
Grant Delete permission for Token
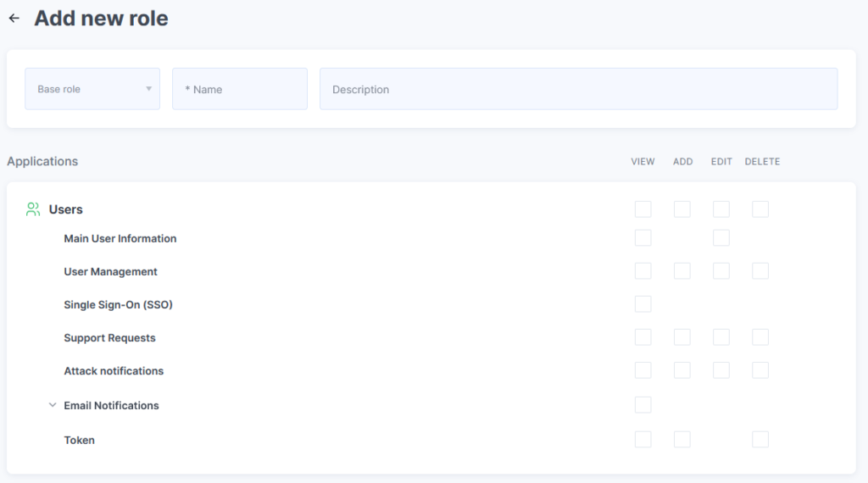[760, 440]
